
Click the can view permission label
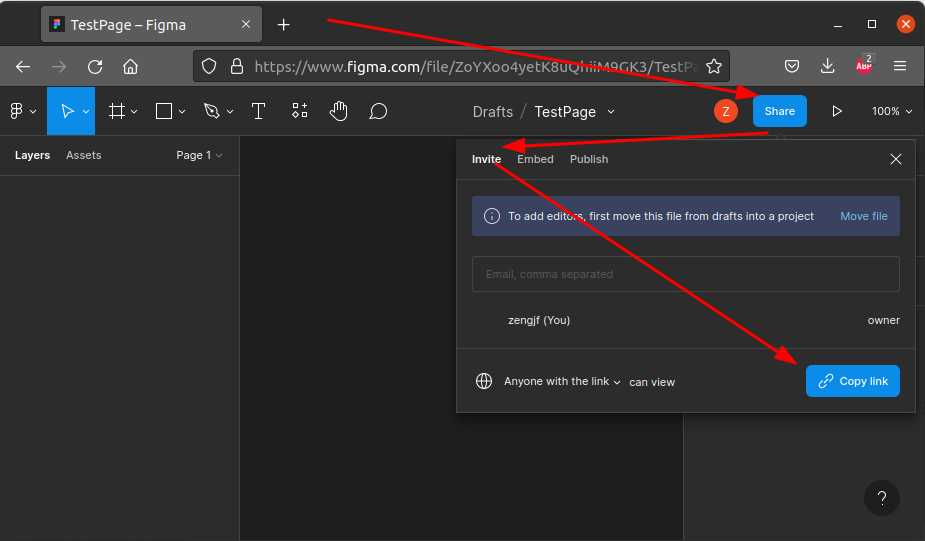652,382
